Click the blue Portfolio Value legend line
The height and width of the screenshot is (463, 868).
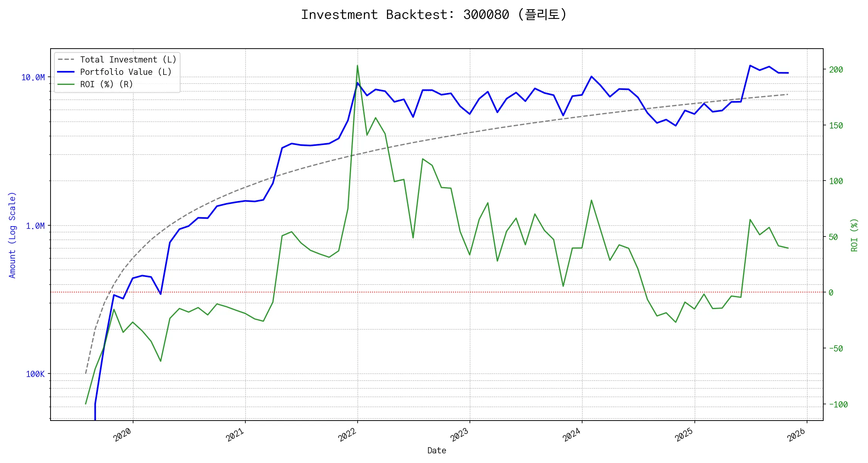[66, 72]
